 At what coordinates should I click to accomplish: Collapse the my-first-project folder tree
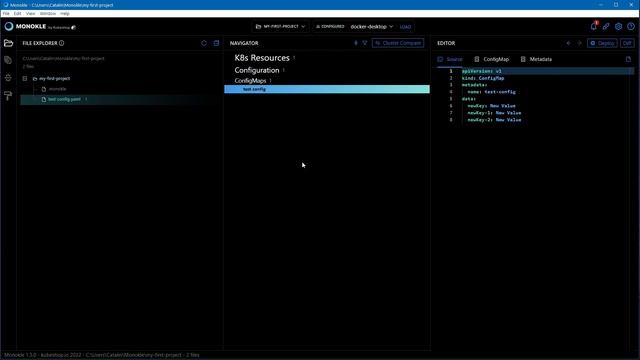coord(25,78)
